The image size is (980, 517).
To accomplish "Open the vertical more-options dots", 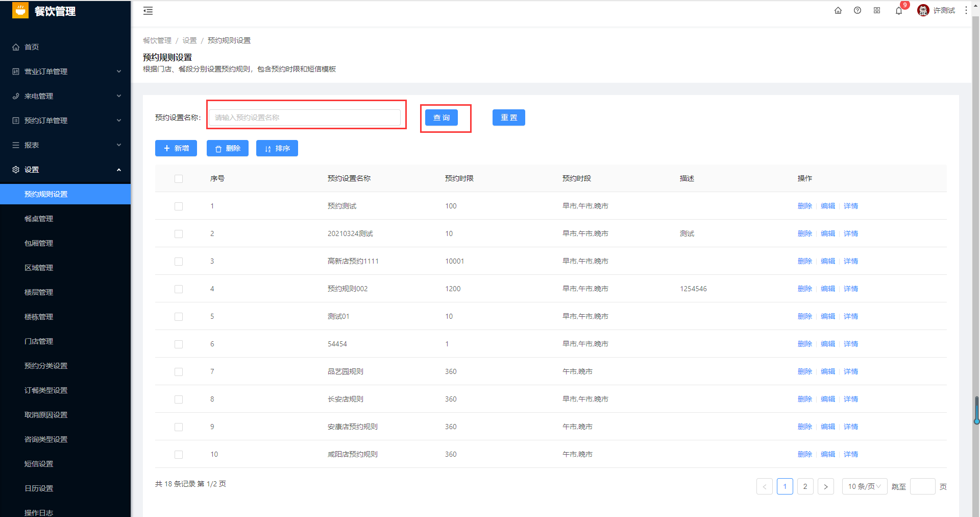I will coord(966,10).
